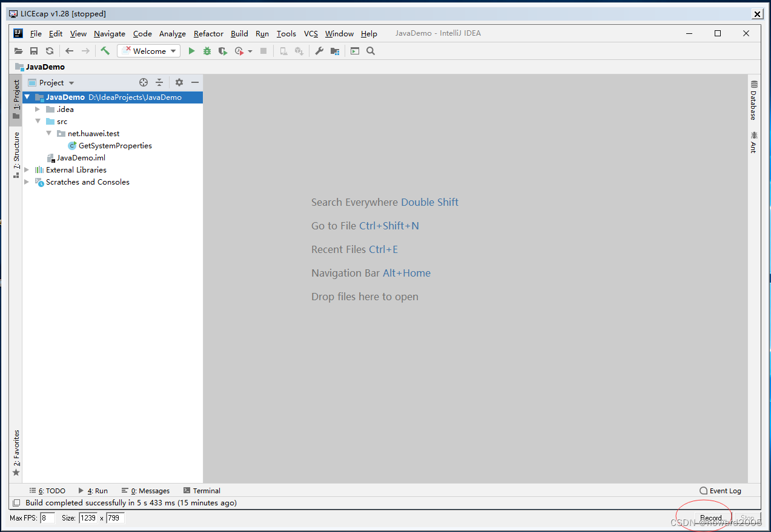Image resolution: width=771 pixels, height=532 pixels.
Task: Open the Window menu
Action: point(339,34)
